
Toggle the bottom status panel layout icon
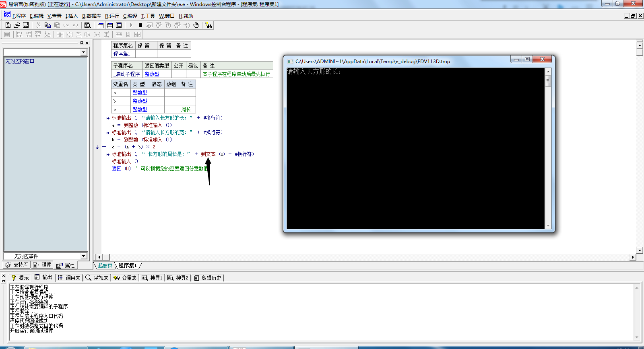click(110, 25)
